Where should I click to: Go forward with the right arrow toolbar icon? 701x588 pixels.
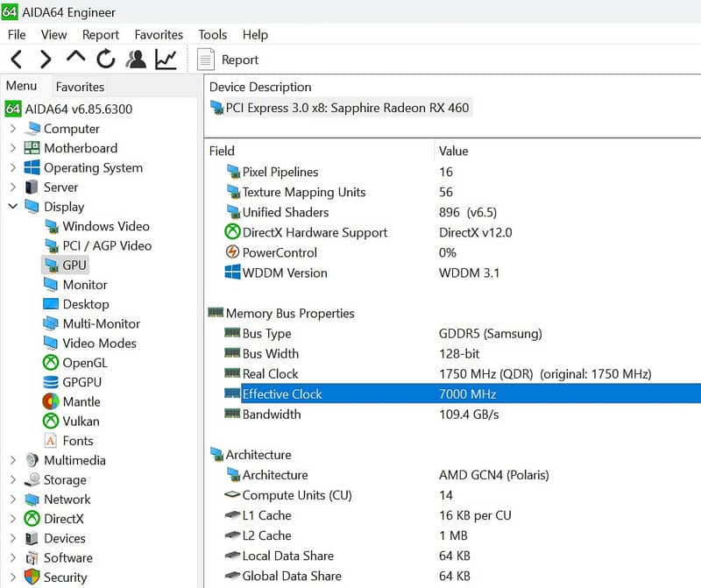click(46, 59)
